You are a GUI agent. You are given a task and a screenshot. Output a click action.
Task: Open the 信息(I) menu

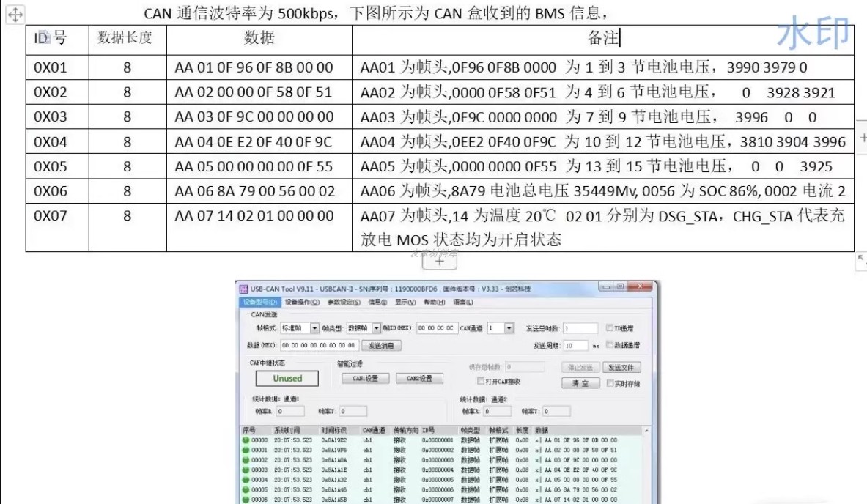[377, 303]
